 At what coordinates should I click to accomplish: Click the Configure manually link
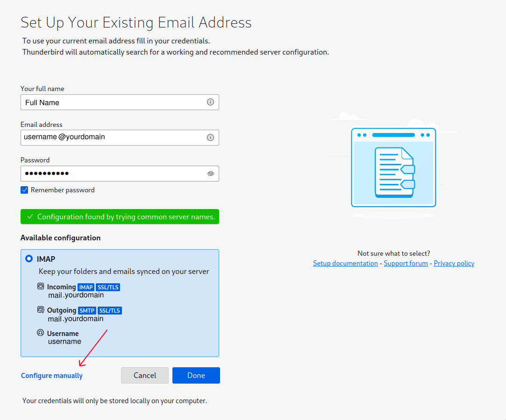pos(52,376)
